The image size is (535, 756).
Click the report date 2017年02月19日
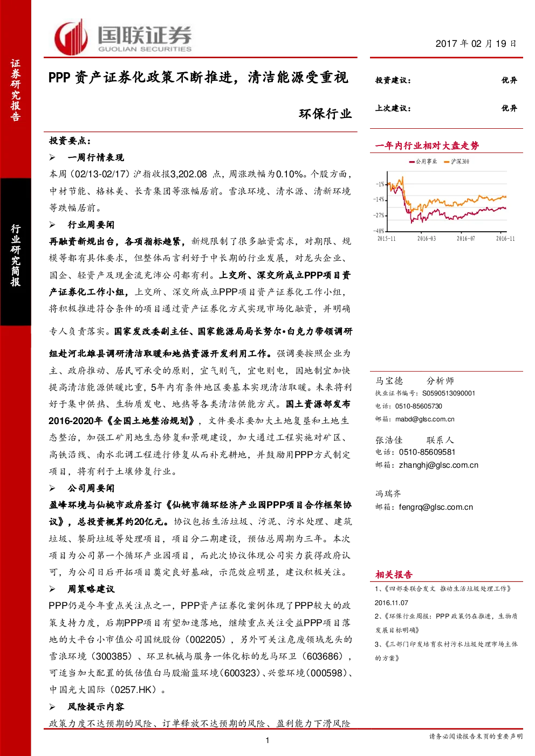click(476, 44)
